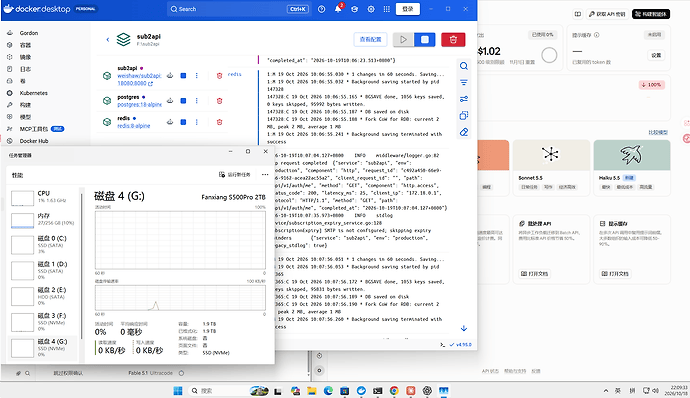Click the Docker Desktop search field

[239, 9]
